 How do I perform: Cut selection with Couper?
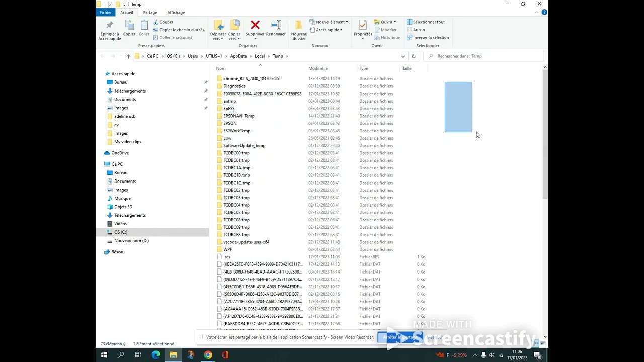[x=163, y=22]
